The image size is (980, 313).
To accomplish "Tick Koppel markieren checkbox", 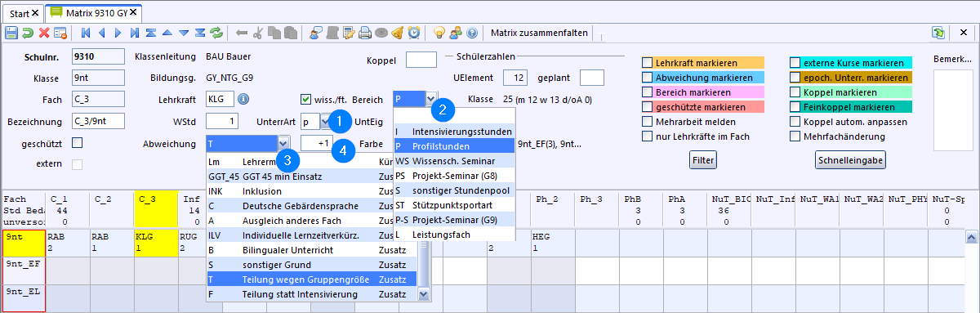I will pos(795,92).
